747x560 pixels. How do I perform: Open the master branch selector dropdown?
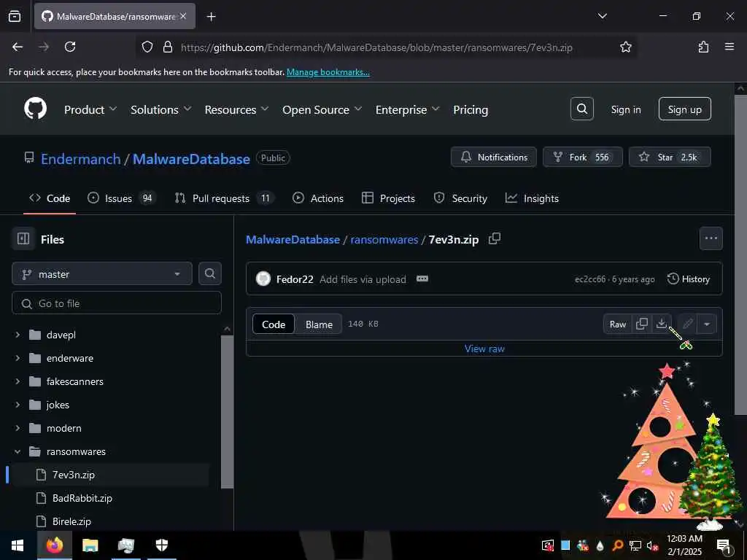pos(102,274)
